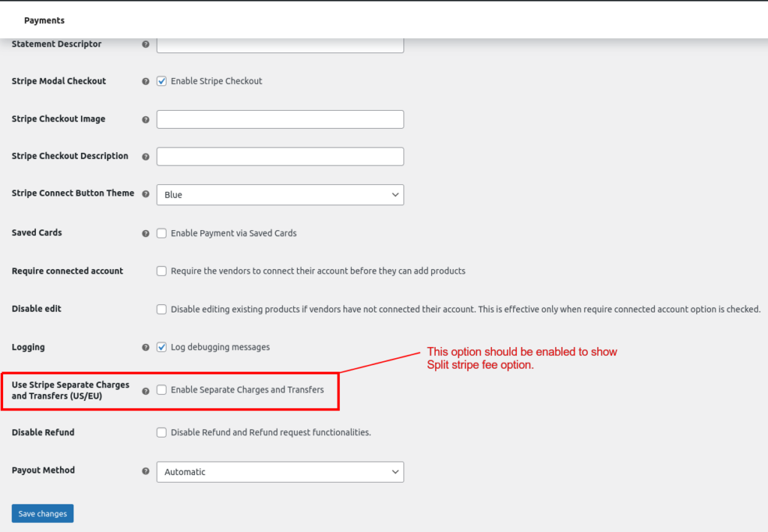Viewport: 768px width, 532px height.
Task: Enable Payment via Saved Cards checkbox
Action: pyautogui.click(x=162, y=234)
